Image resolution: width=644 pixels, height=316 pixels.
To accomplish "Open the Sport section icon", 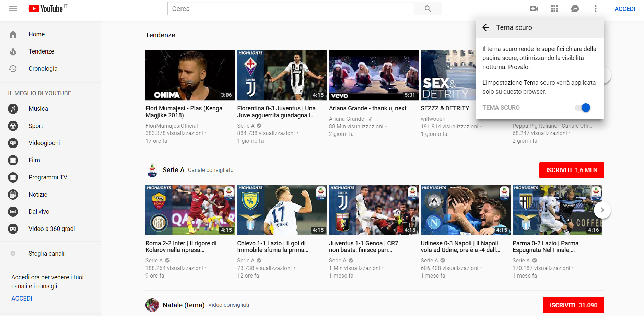I will (x=13, y=126).
